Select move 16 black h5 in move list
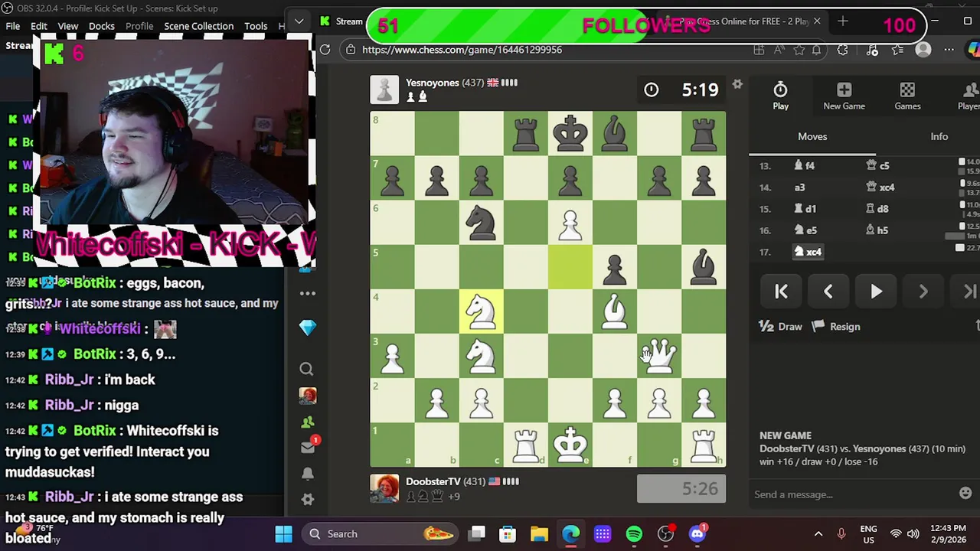The image size is (980, 551). coord(878,230)
